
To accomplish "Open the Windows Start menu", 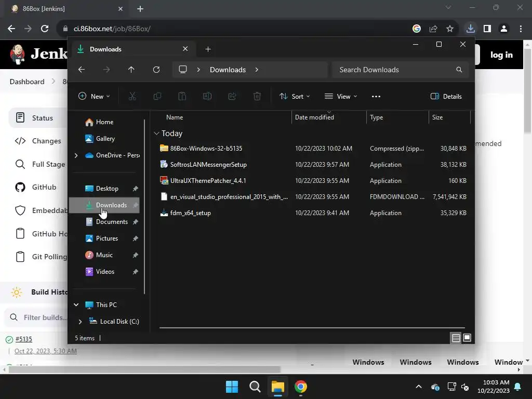I will pyautogui.click(x=232, y=387).
